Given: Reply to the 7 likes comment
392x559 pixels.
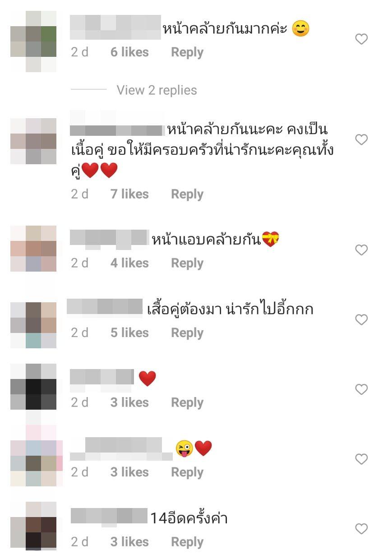Looking at the screenshot, I should pos(187,194).
